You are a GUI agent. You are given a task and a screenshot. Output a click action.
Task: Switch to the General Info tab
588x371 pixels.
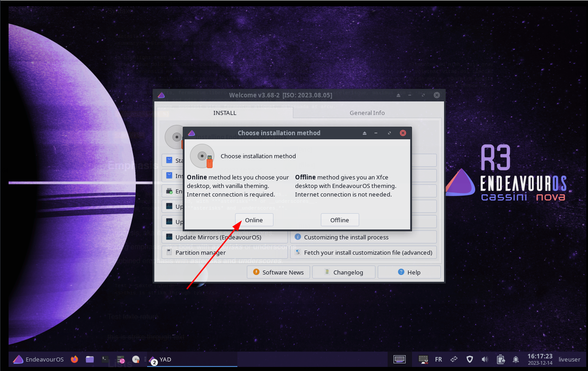click(x=367, y=113)
